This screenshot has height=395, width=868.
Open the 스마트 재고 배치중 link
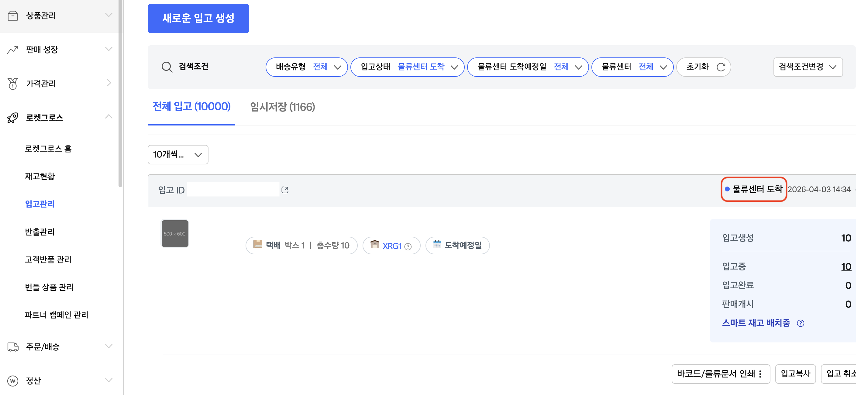[756, 323]
